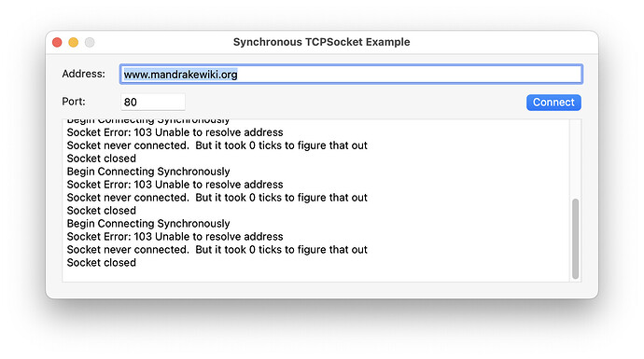
Task: Click the Connect button
Action: [x=553, y=103]
